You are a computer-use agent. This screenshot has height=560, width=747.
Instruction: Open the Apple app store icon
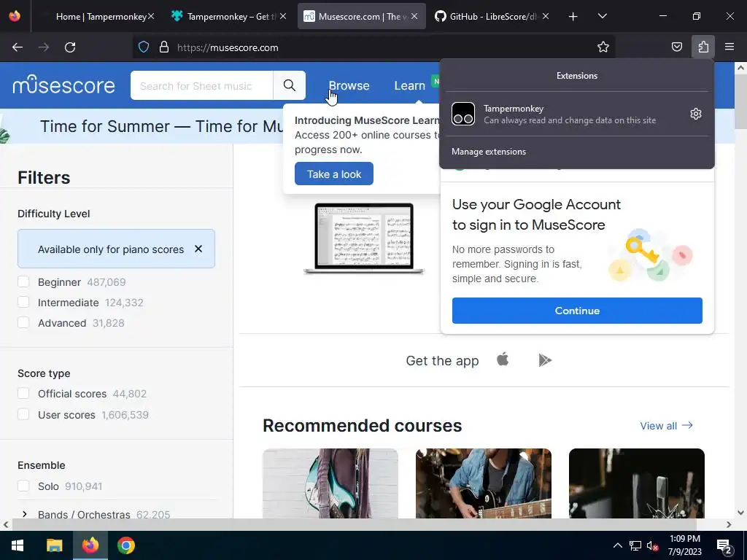coord(503,359)
